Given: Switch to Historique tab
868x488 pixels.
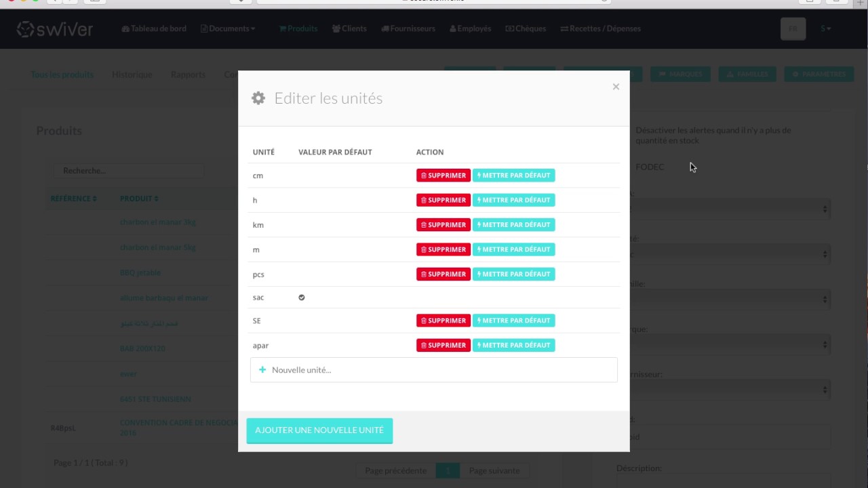Looking at the screenshot, I should pyautogui.click(x=132, y=75).
